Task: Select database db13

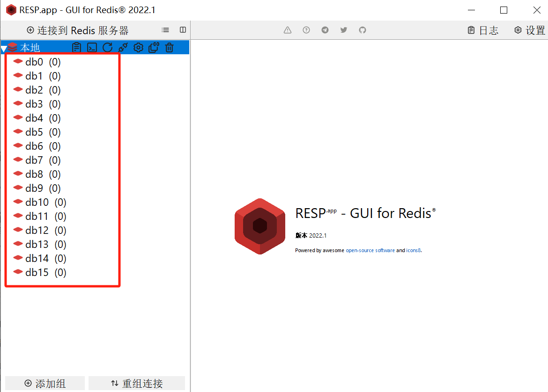Action: [x=40, y=244]
